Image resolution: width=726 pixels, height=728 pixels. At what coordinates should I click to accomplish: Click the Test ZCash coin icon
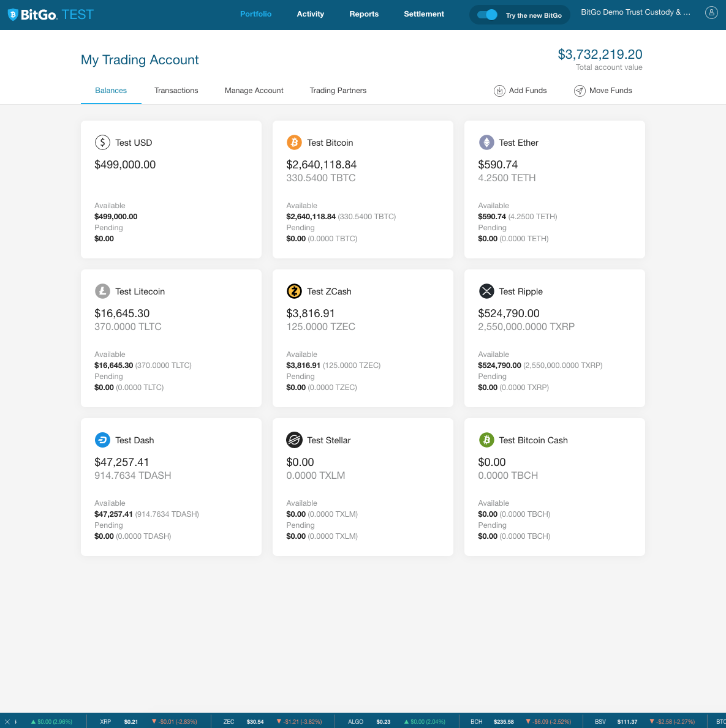294,291
